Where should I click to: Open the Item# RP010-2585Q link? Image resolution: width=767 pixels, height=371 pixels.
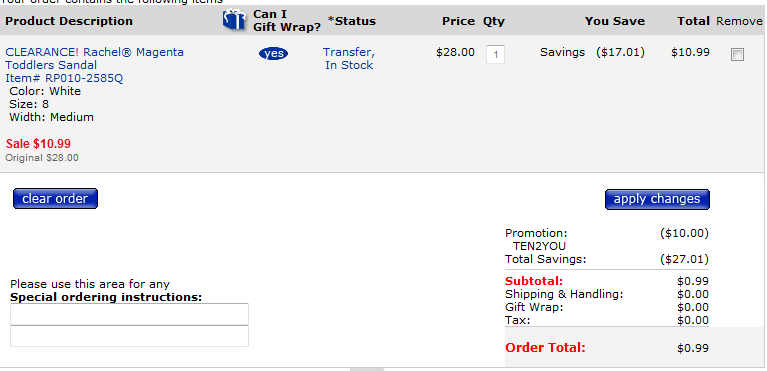pos(64,78)
